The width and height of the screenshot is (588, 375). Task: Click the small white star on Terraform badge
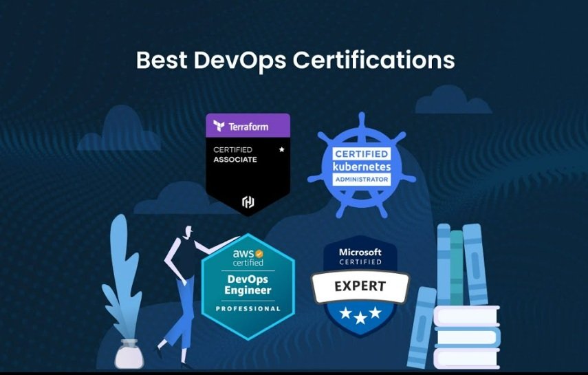[x=281, y=149]
